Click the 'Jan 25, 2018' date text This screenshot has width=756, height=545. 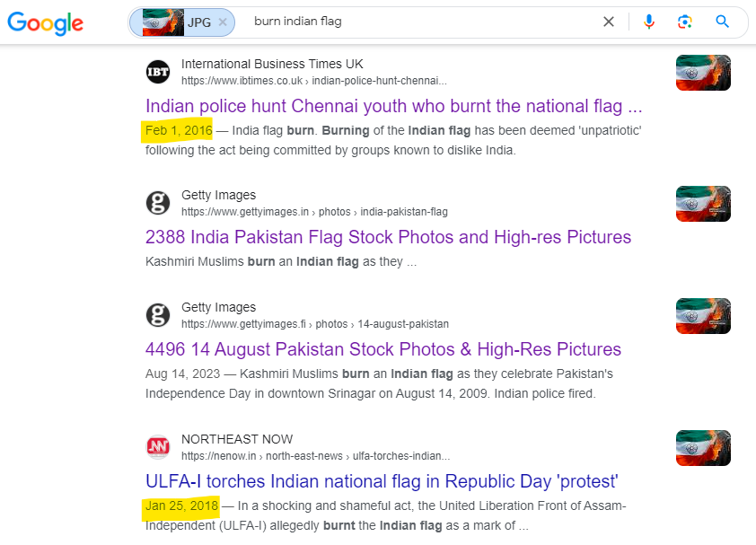pyautogui.click(x=181, y=505)
